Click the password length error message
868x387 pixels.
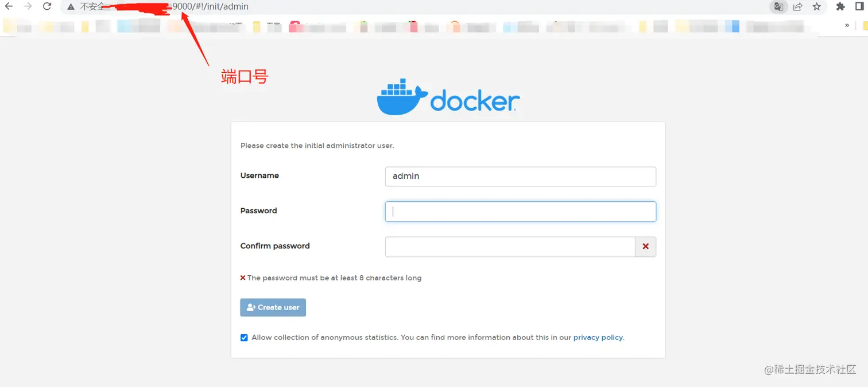(x=331, y=278)
